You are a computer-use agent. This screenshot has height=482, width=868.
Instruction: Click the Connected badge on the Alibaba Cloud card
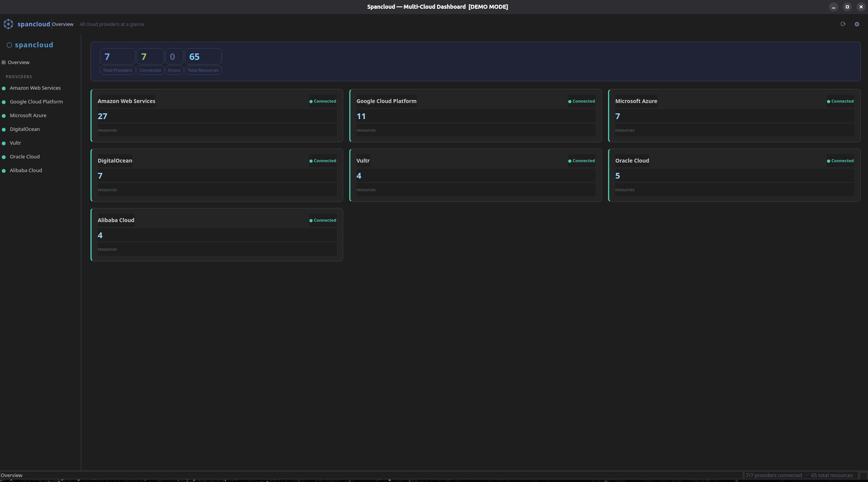pos(323,220)
